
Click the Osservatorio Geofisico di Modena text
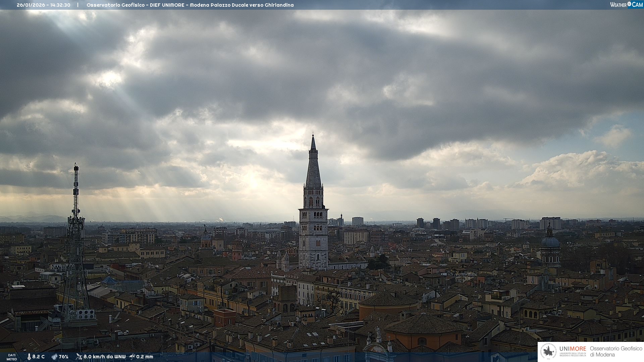(616, 352)
